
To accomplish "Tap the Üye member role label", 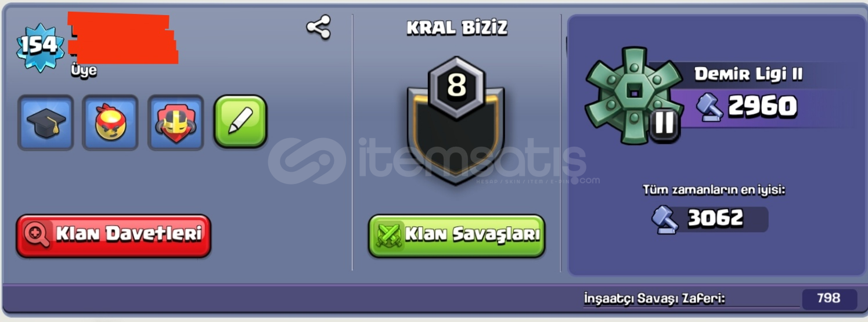I will [x=84, y=71].
